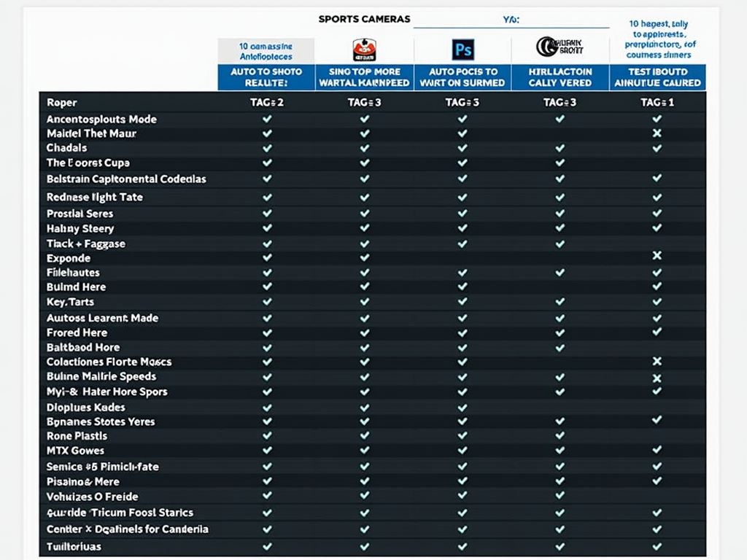
Task: Click the red camera brand logo icon
Action: click(365, 50)
